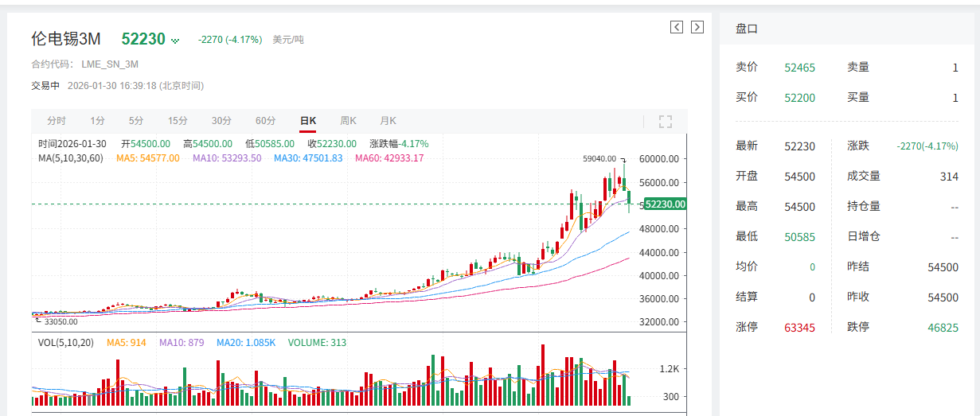Viewport: 980px width, 416px height.
Task: Click the latest price 52230 in header
Action: 143,39
